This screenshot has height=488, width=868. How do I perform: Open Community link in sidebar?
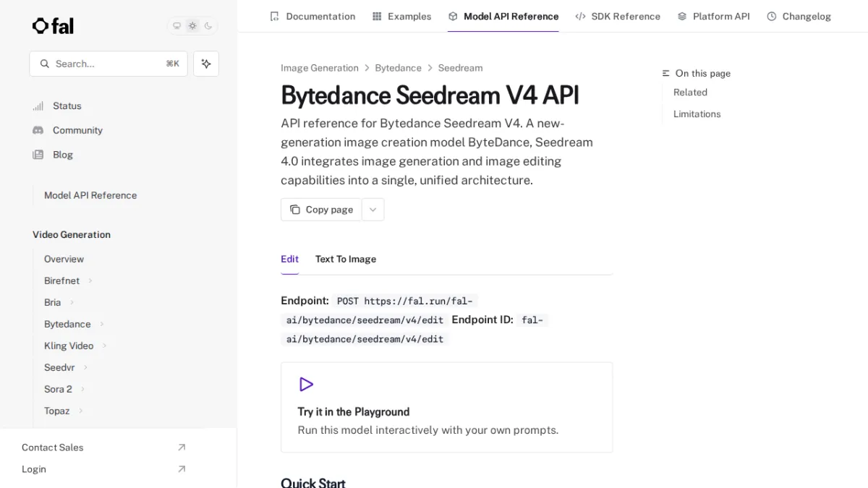77,130
